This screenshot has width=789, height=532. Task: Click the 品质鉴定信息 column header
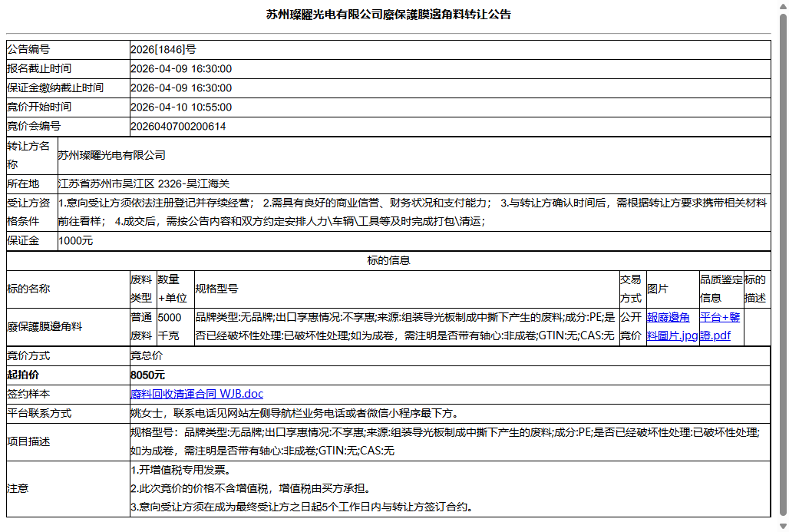pyautogui.click(x=721, y=289)
